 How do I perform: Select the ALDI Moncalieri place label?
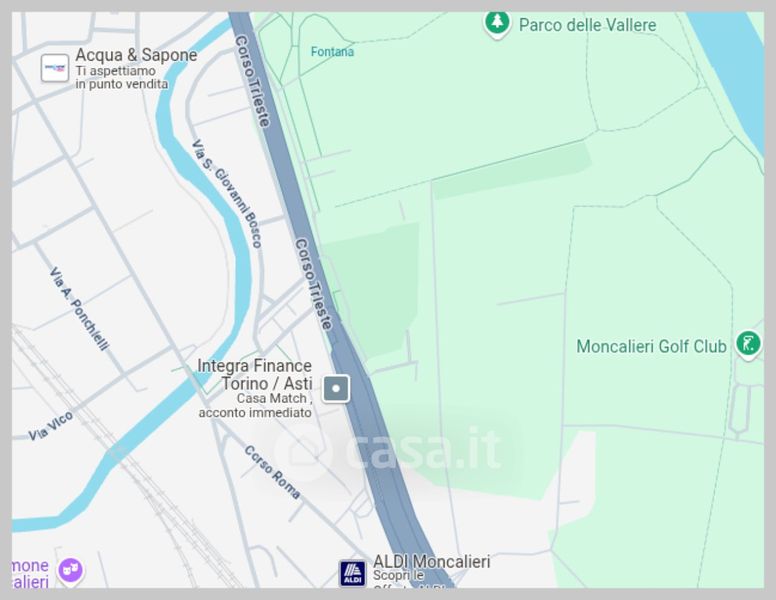(x=432, y=561)
